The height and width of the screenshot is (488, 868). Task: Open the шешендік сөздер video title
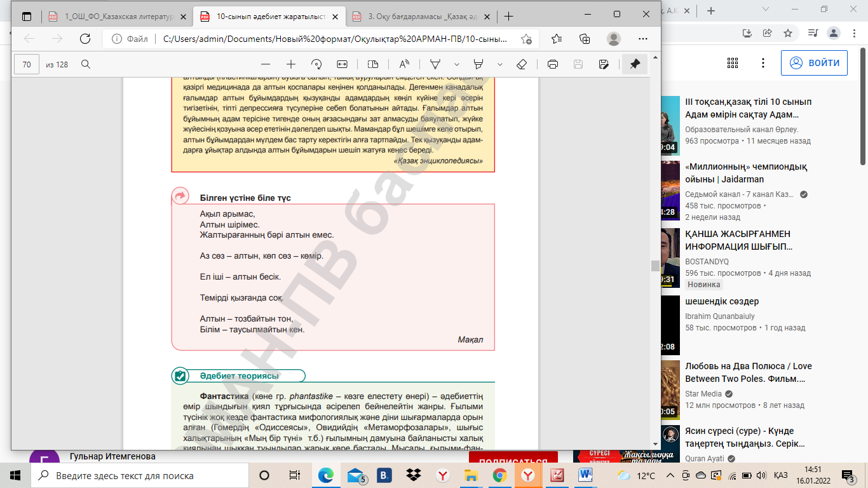(x=722, y=301)
